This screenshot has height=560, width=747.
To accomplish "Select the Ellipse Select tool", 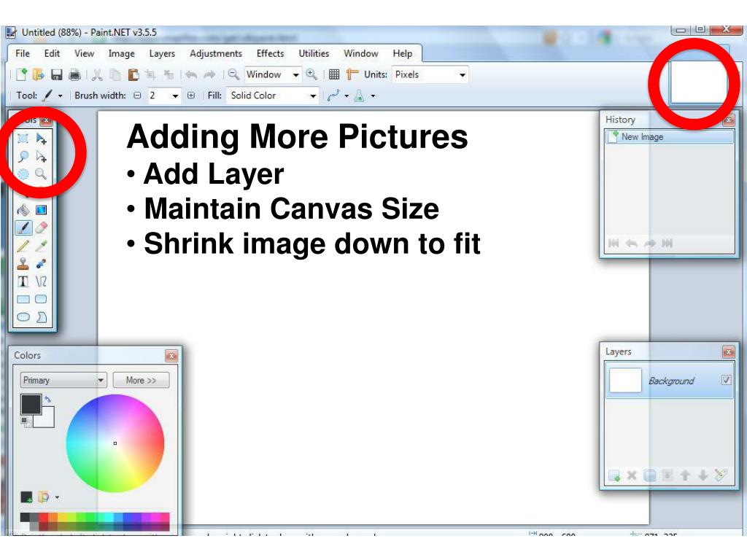I will (x=23, y=174).
